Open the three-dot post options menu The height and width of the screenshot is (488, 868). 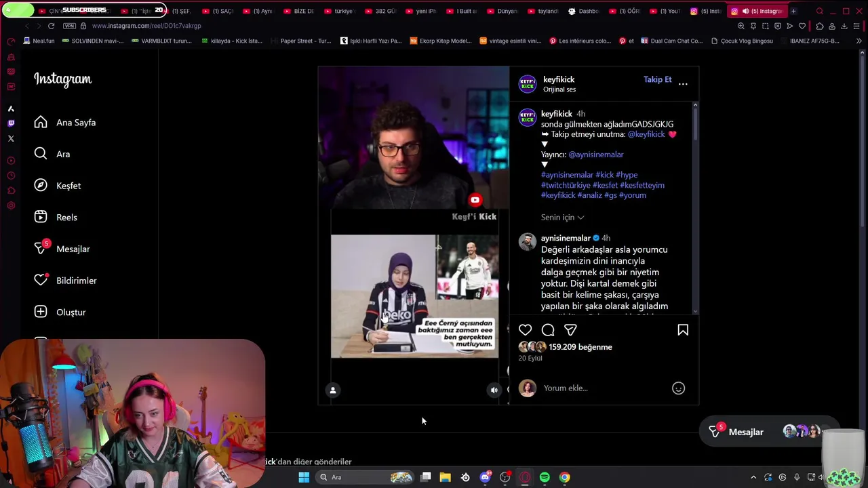(683, 84)
